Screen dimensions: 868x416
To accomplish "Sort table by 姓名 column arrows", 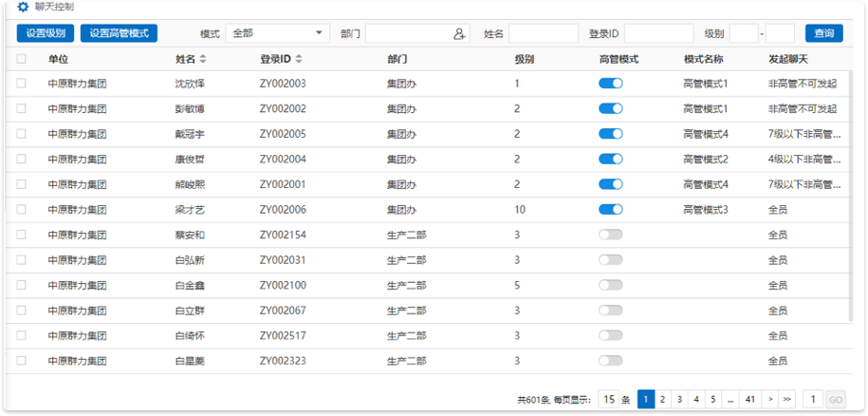I will (x=202, y=59).
